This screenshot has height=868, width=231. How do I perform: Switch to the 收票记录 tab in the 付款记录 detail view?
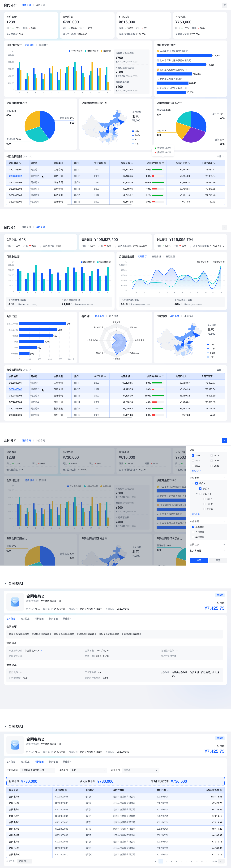53,761
